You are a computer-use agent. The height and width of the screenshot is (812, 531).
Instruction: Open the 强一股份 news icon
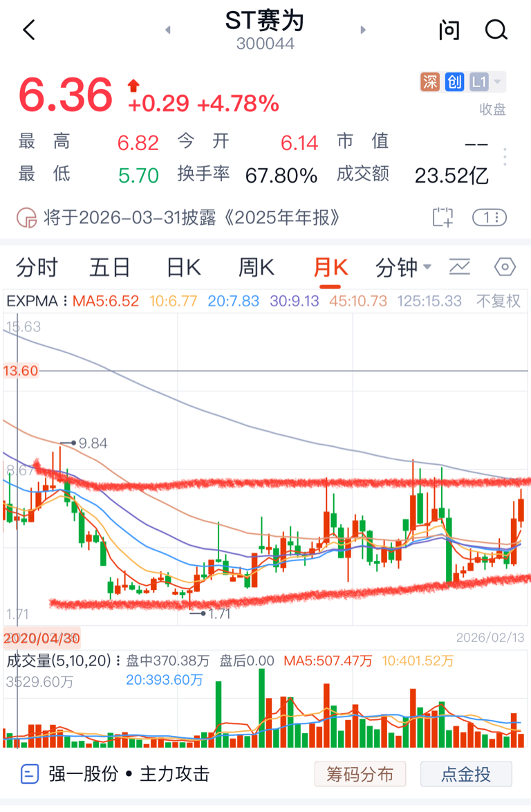click(x=30, y=775)
